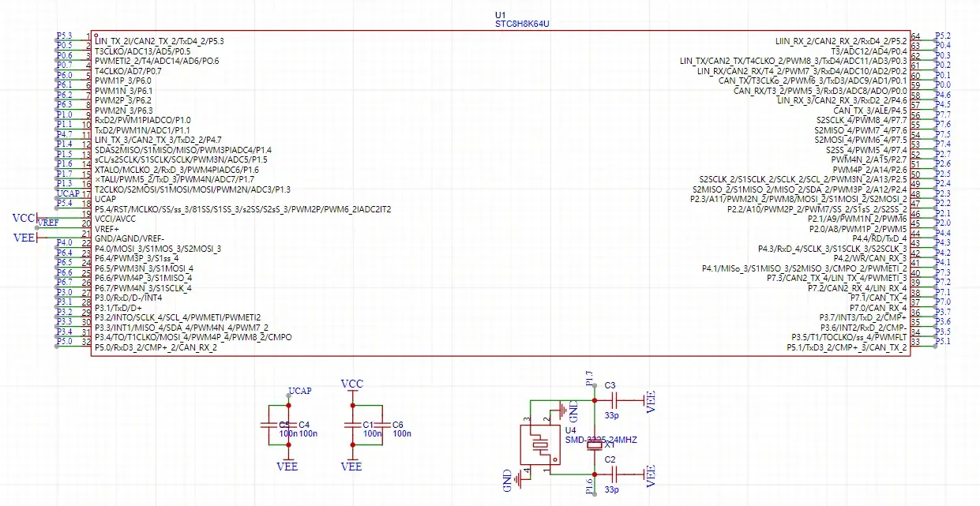Select pin name CAN_TX_3/ALE/P4.5
Screen dimensions: 980x506
[870, 111]
